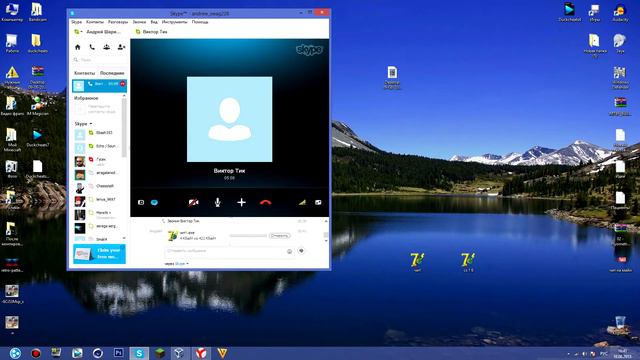Viewport: 640px width, 360px height.
Task: Click Bandicam red record taskbar icon
Action: pyautogui.click(x=36, y=353)
